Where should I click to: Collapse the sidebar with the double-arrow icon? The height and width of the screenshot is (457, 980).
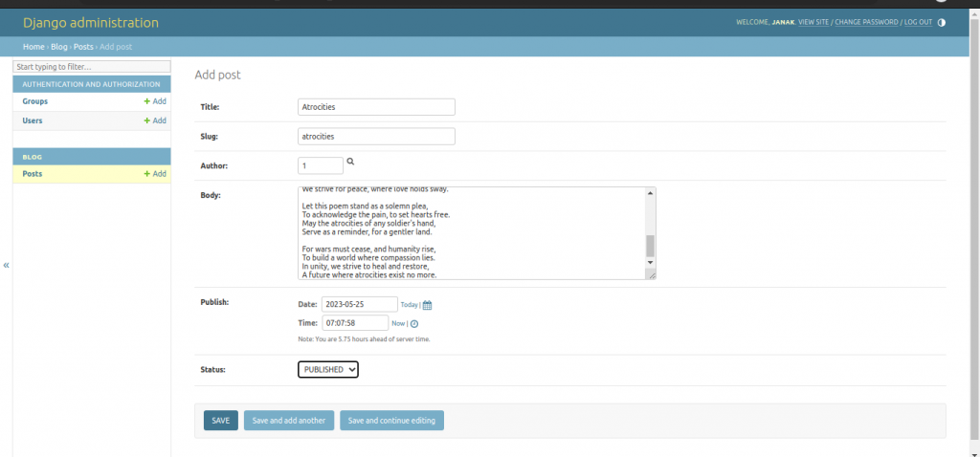click(x=7, y=266)
